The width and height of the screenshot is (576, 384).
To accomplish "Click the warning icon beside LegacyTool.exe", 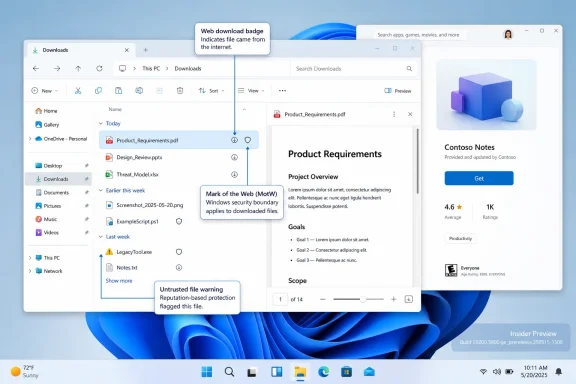I will pos(109,252).
